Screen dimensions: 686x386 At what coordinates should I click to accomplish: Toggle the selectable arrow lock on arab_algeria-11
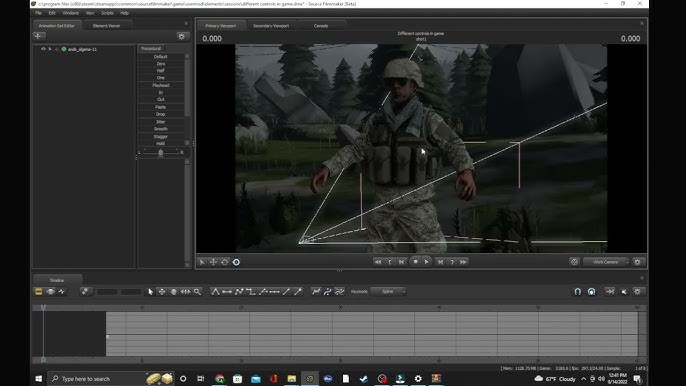(50, 49)
